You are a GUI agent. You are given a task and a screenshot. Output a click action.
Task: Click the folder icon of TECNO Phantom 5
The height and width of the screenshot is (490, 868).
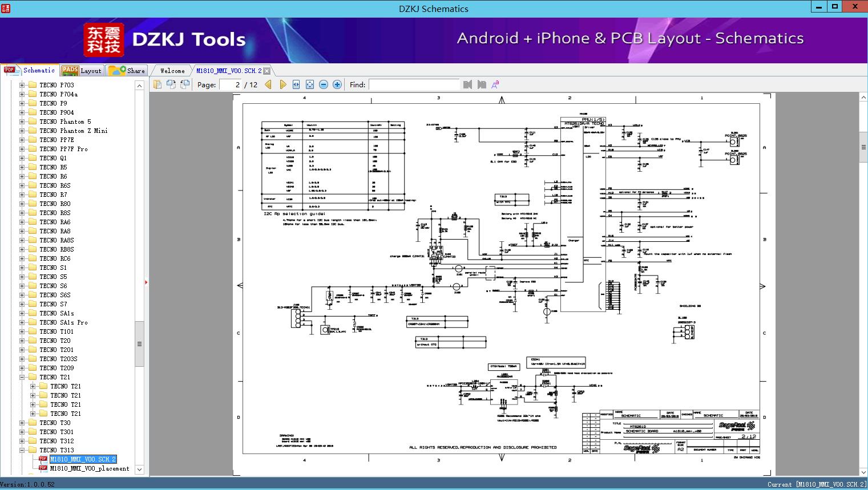pyautogui.click(x=33, y=122)
